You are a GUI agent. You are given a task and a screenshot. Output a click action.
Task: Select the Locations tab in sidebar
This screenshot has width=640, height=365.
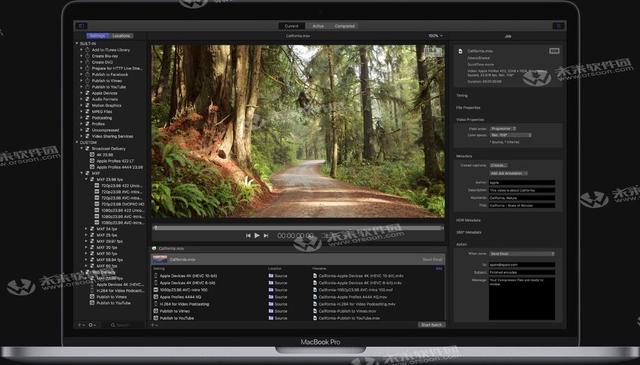coord(121,36)
